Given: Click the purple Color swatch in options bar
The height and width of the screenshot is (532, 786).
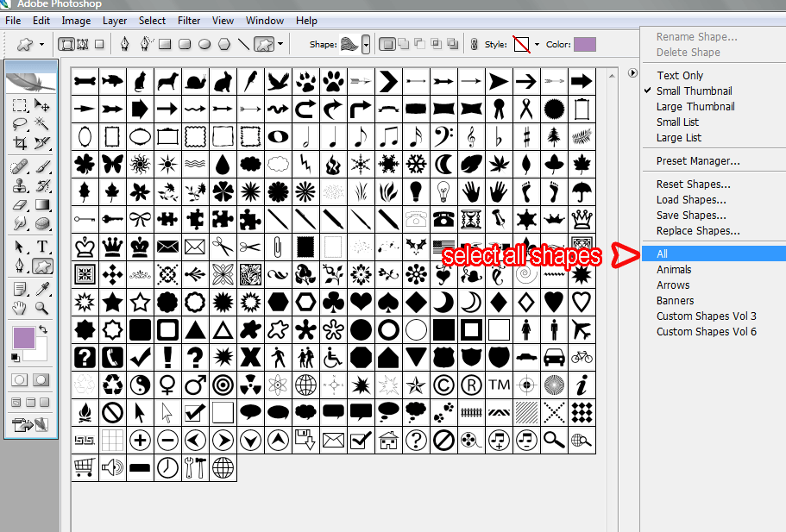Looking at the screenshot, I should tap(584, 44).
